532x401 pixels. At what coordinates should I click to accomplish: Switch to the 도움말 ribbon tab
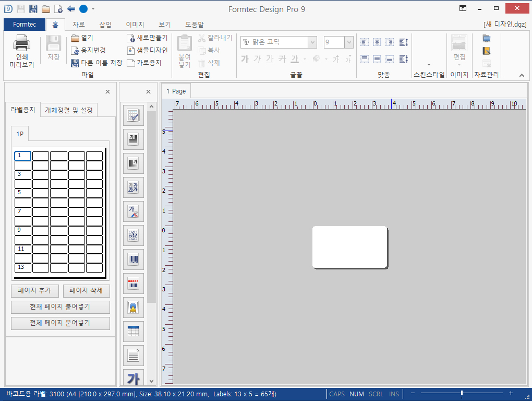[x=195, y=25]
